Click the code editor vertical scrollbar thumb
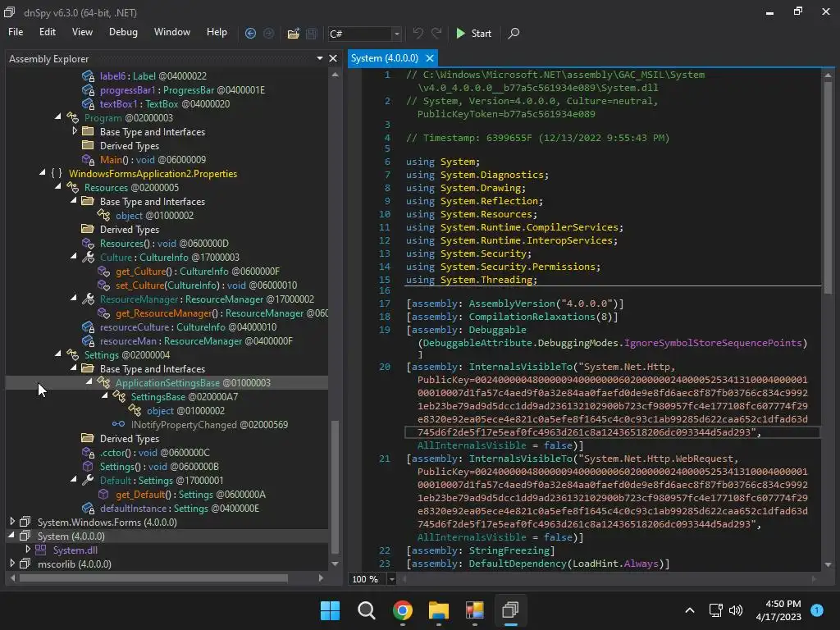 pos(828,187)
